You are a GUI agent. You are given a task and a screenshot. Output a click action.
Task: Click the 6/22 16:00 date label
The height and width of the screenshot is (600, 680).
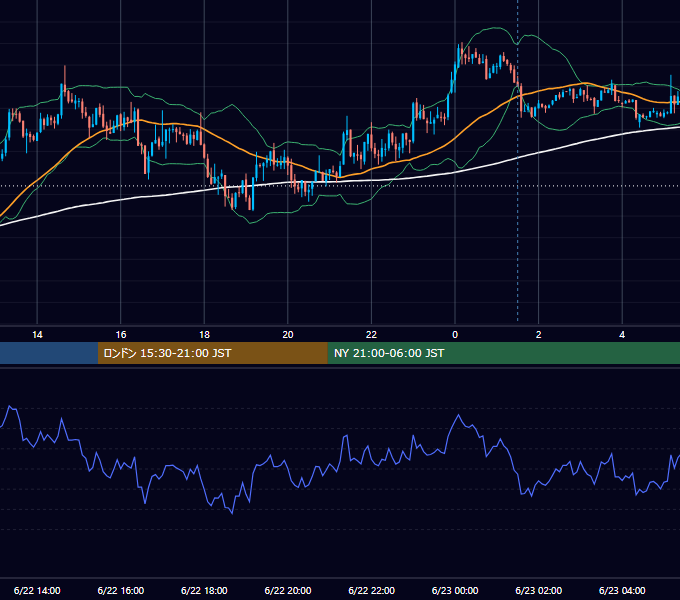(121, 590)
